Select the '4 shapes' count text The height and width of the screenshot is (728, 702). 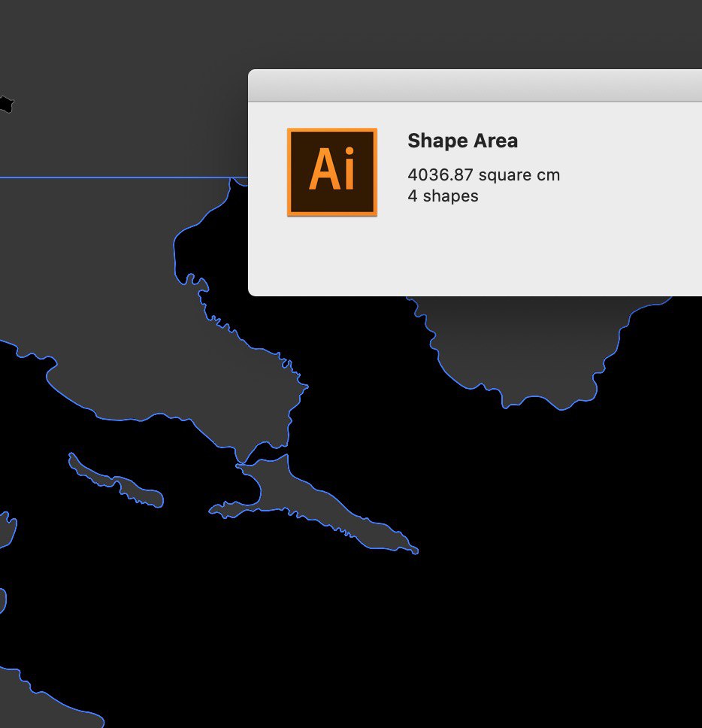pyautogui.click(x=443, y=196)
